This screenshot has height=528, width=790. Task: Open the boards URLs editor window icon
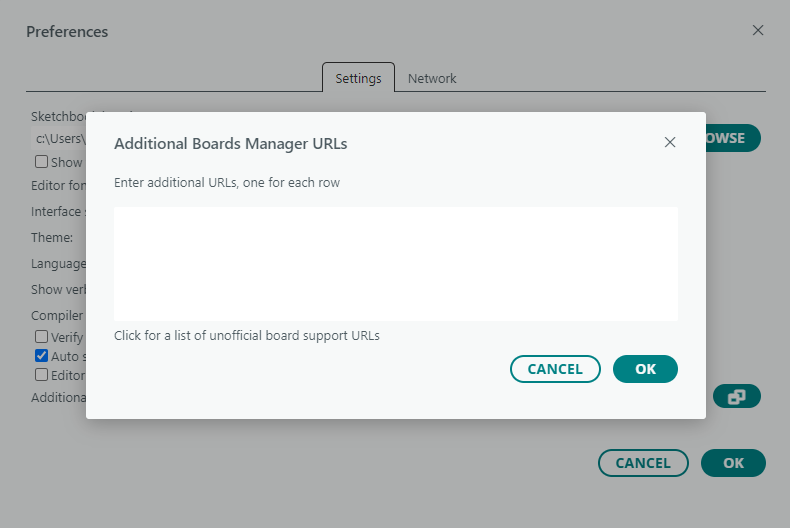point(737,397)
